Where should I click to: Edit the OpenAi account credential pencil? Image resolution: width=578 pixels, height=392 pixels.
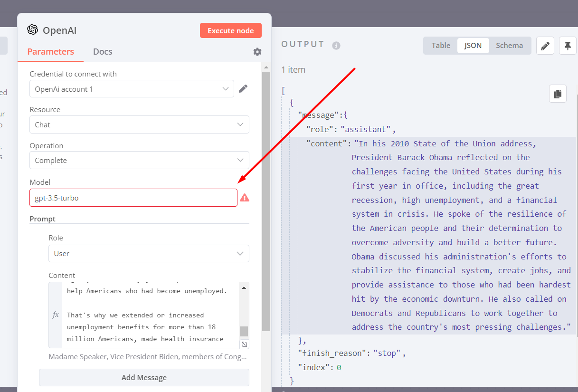click(243, 88)
